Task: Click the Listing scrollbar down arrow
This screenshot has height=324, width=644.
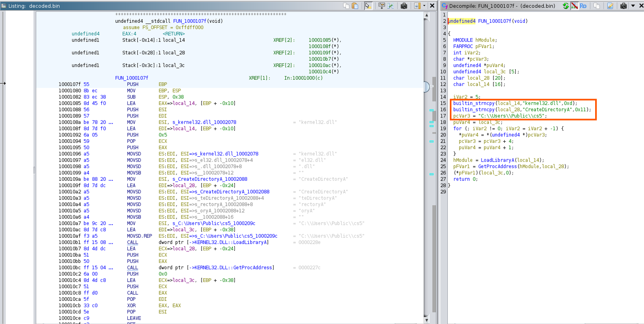Action: point(427,320)
